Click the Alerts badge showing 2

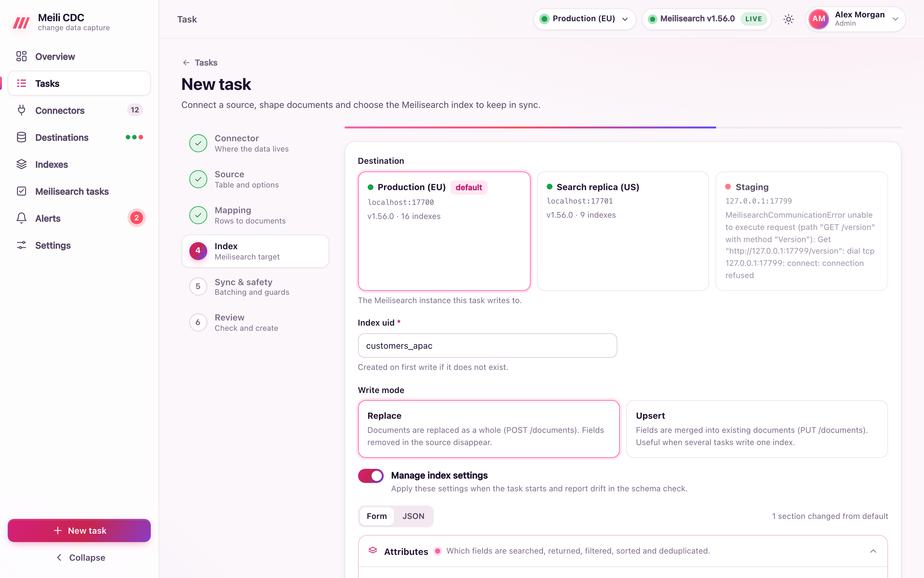click(x=136, y=218)
